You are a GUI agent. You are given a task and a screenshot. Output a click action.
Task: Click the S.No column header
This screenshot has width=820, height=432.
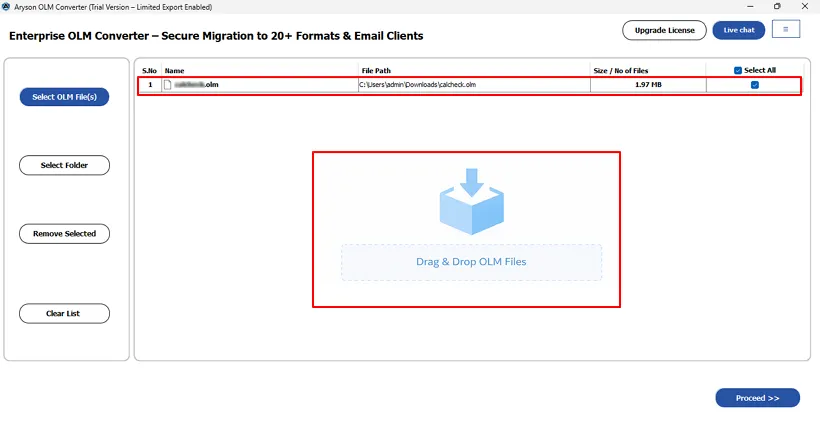click(x=150, y=71)
